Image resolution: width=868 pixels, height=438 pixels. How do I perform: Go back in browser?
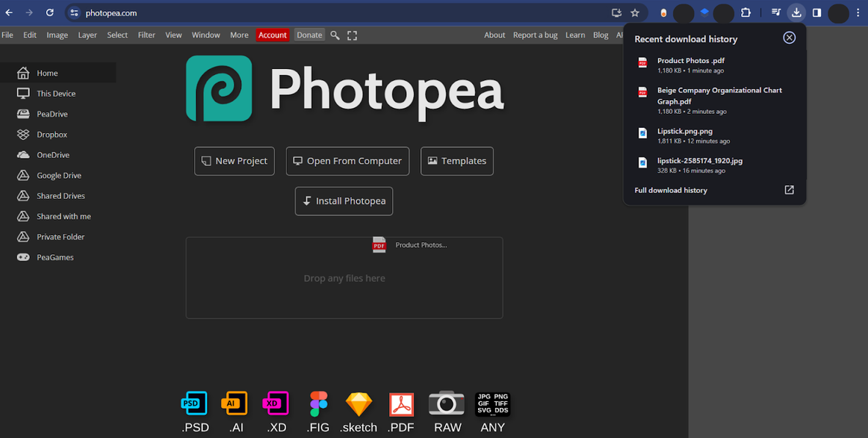10,12
